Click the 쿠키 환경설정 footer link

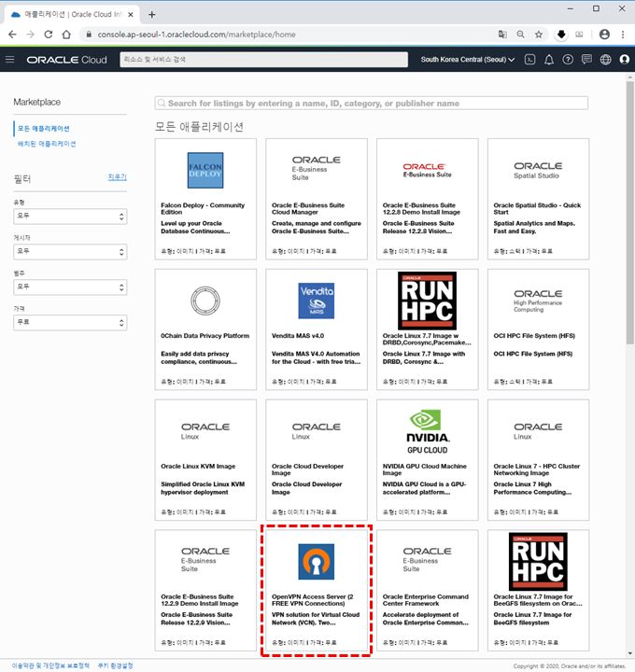(x=116, y=665)
